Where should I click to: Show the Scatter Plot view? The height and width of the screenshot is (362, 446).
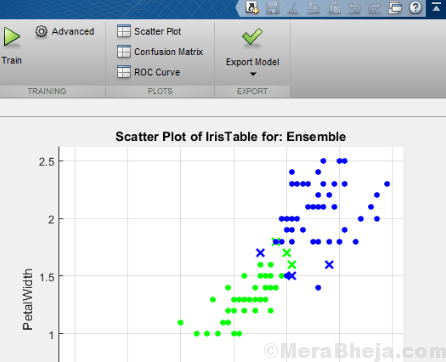149,31
